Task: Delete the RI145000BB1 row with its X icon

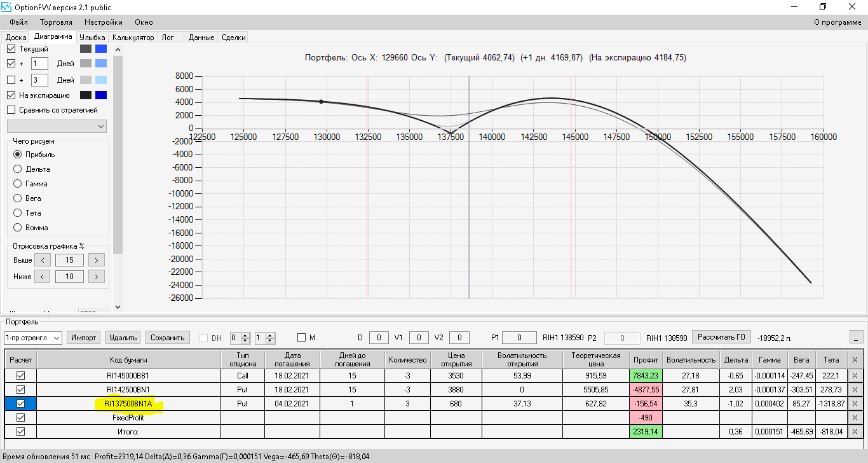Action: point(854,375)
